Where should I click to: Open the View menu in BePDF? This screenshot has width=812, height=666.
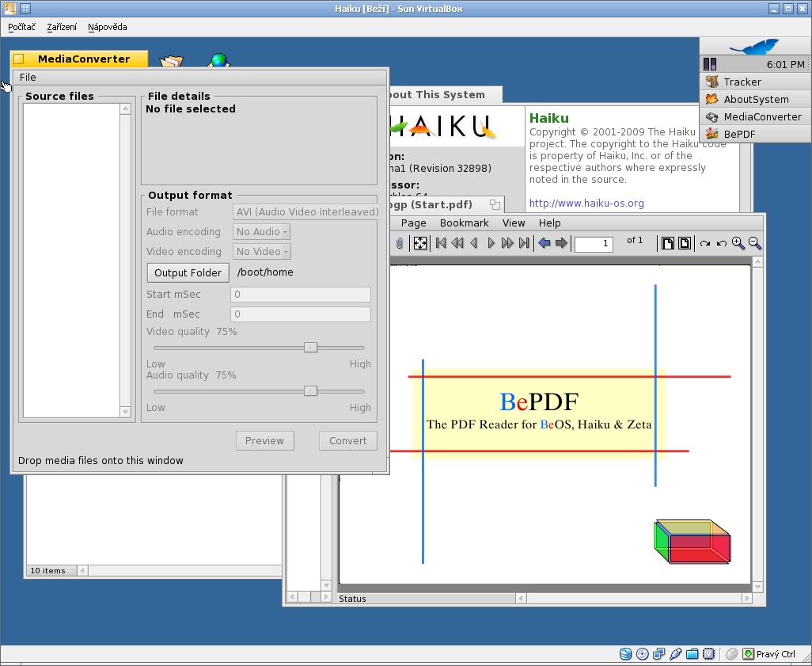(513, 223)
